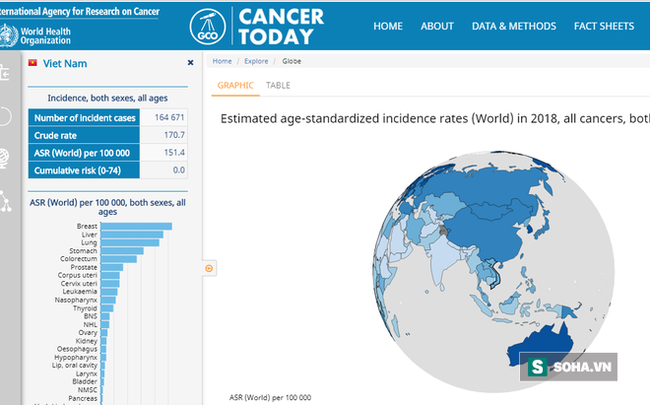Screen dimensions: 650x405
Task: Click the Prostate label in chart
Action: click(x=84, y=267)
